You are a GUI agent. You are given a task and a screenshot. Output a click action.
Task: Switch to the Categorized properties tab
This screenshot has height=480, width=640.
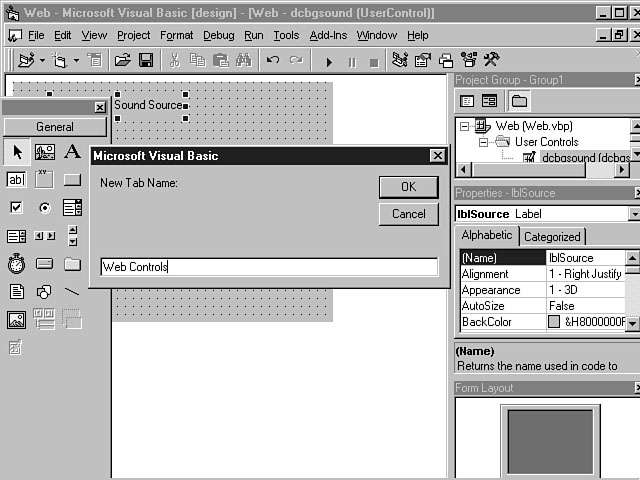[552, 237]
